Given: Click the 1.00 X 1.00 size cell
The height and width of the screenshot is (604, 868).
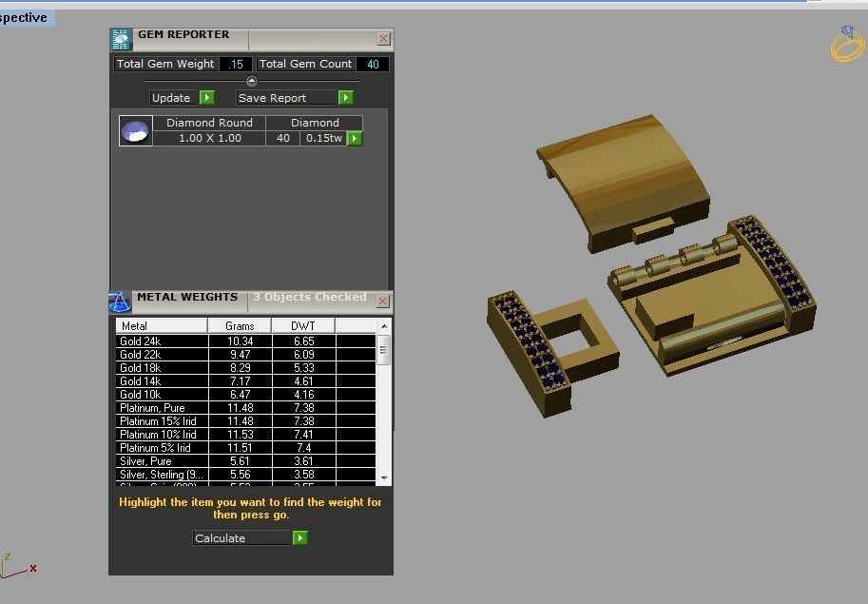Looking at the screenshot, I should click(209, 138).
